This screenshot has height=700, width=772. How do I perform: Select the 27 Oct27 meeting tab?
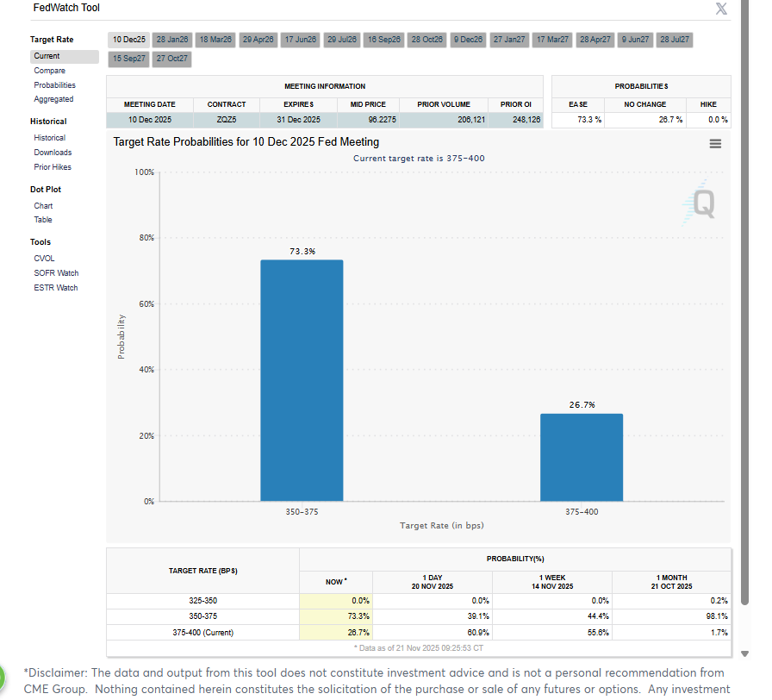click(x=171, y=59)
